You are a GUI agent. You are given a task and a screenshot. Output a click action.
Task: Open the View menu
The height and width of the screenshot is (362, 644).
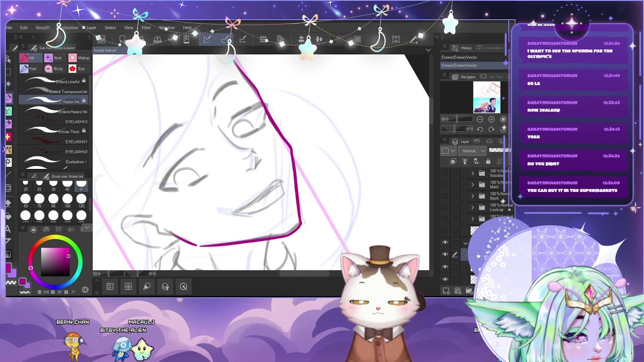[x=129, y=28]
